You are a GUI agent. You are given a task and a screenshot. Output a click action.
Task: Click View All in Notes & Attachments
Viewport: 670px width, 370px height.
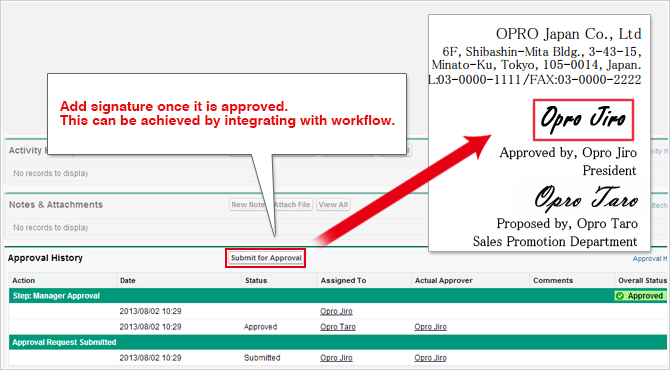point(333,205)
